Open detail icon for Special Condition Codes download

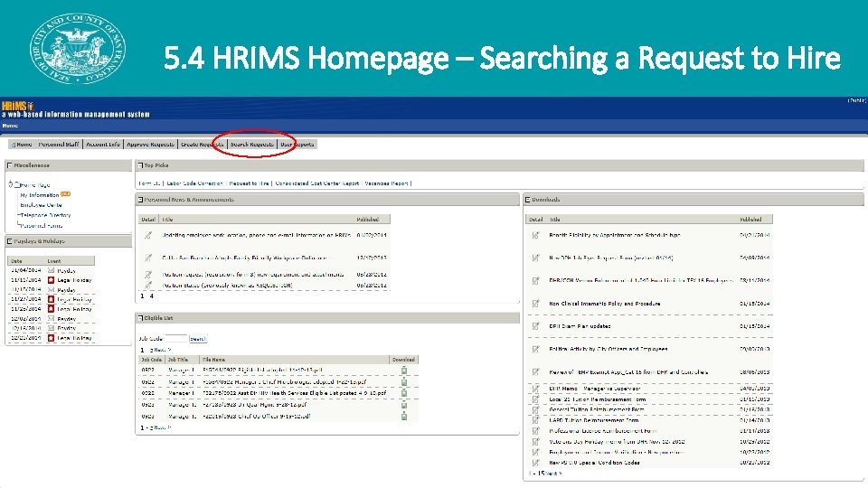535,463
